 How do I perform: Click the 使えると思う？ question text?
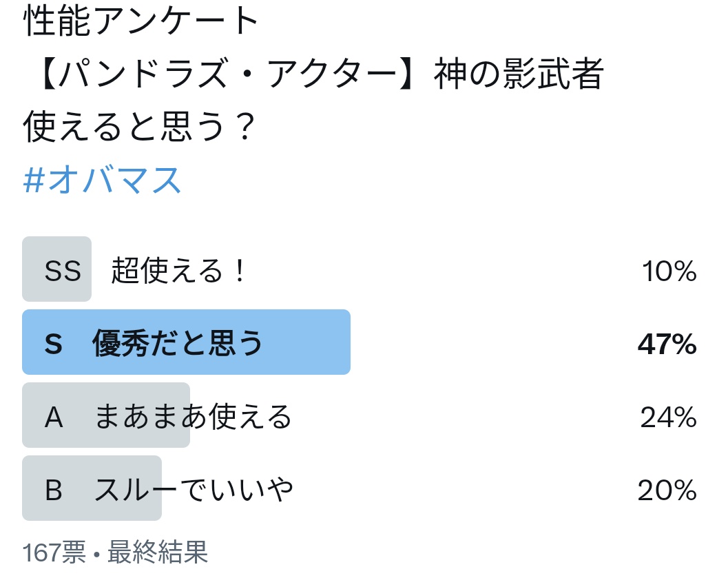(139, 126)
